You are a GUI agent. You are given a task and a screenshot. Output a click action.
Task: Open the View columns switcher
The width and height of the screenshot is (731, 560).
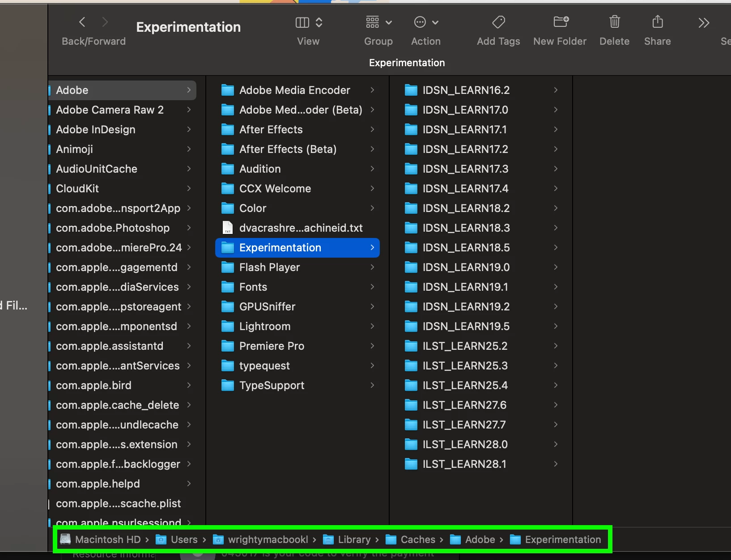click(x=309, y=22)
